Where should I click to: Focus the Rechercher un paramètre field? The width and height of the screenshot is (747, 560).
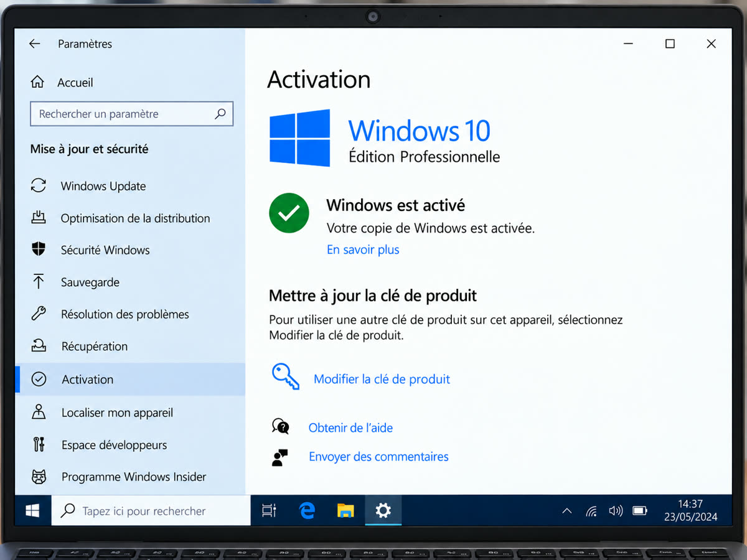(x=131, y=114)
